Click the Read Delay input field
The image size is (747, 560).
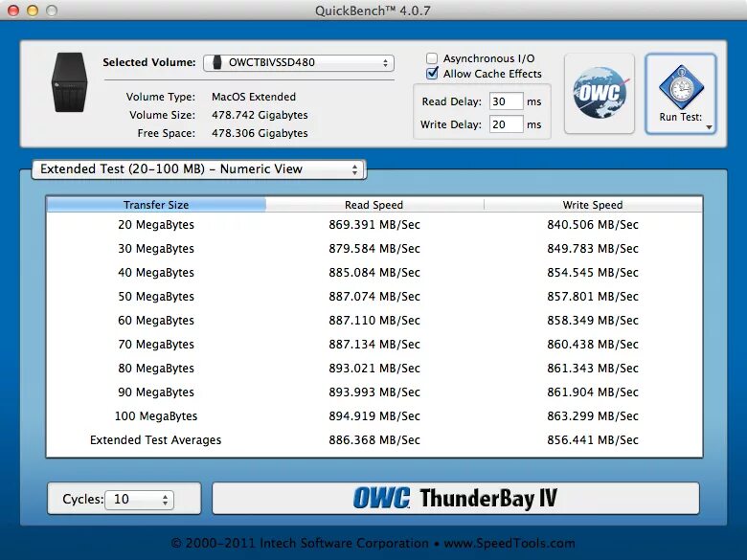[506, 101]
